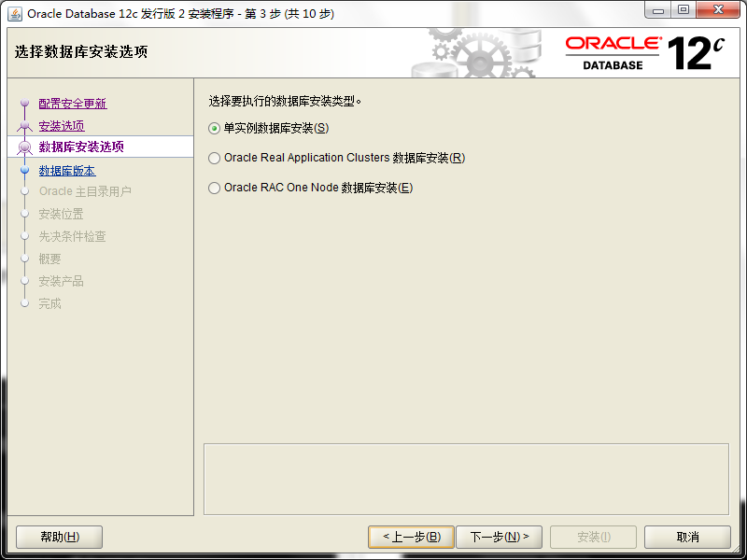Image resolution: width=747 pixels, height=560 pixels.
Task: Close the installer window
Action: [718, 10]
